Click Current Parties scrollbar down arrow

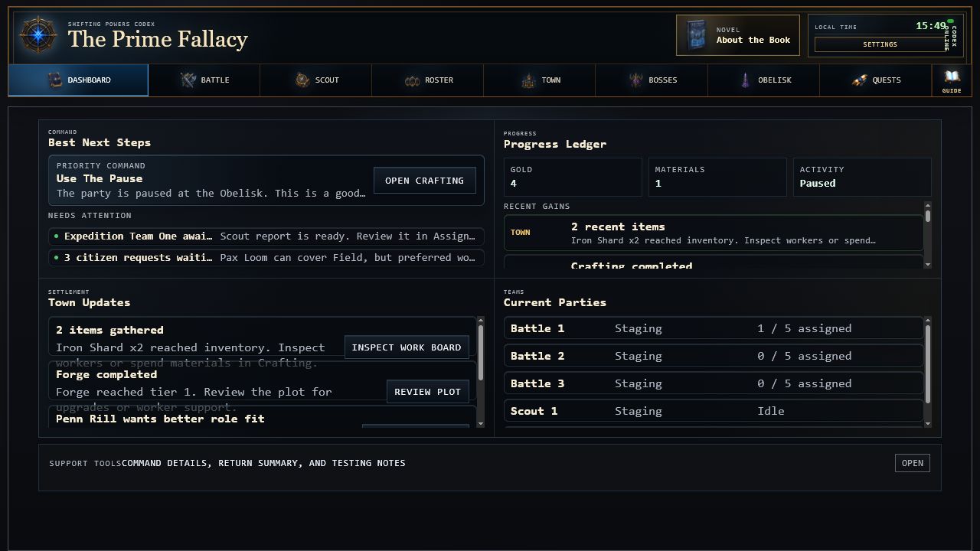point(928,424)
